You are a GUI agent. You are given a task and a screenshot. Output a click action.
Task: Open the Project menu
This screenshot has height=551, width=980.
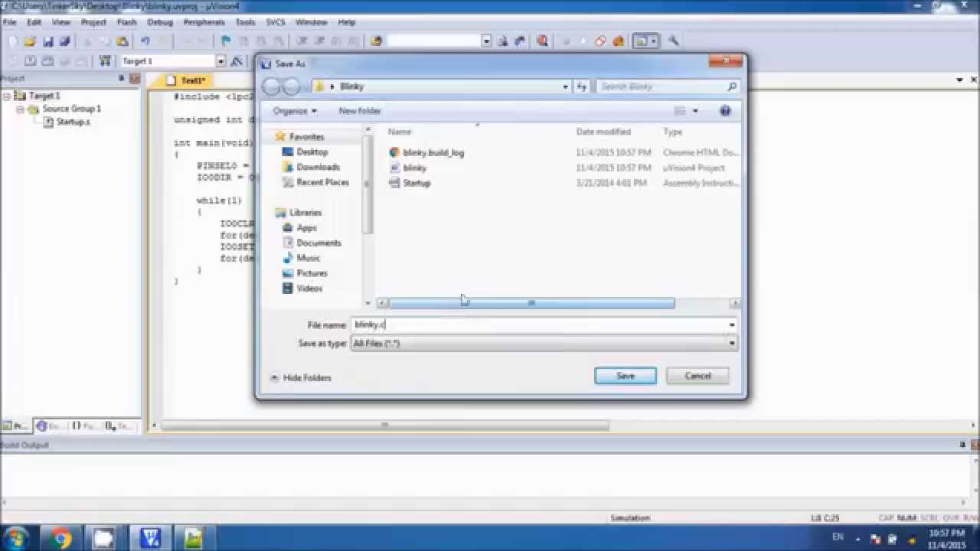(x=93, y=22)
